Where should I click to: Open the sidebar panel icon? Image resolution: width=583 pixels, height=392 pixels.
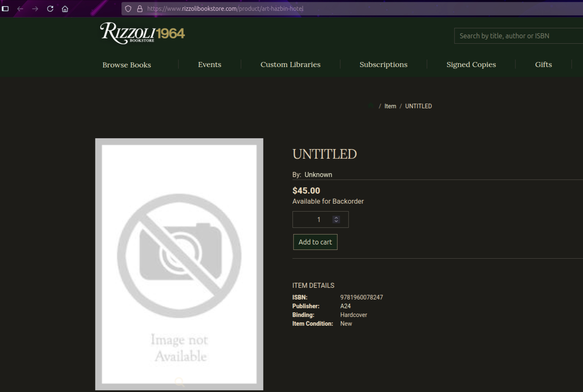point(5,9)
